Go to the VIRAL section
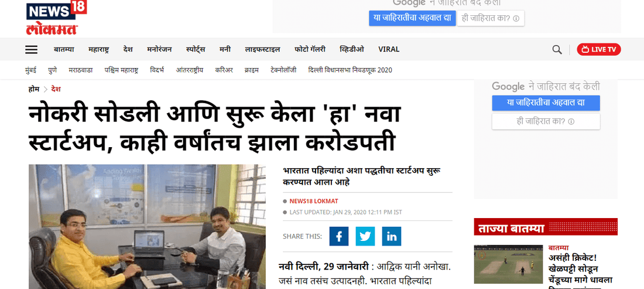 (389, 49)
